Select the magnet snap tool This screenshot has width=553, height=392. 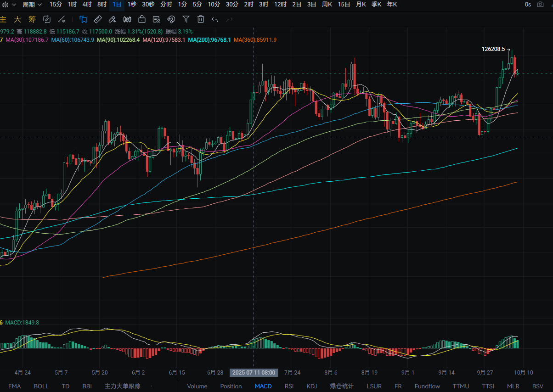click(x=171, y=19)
